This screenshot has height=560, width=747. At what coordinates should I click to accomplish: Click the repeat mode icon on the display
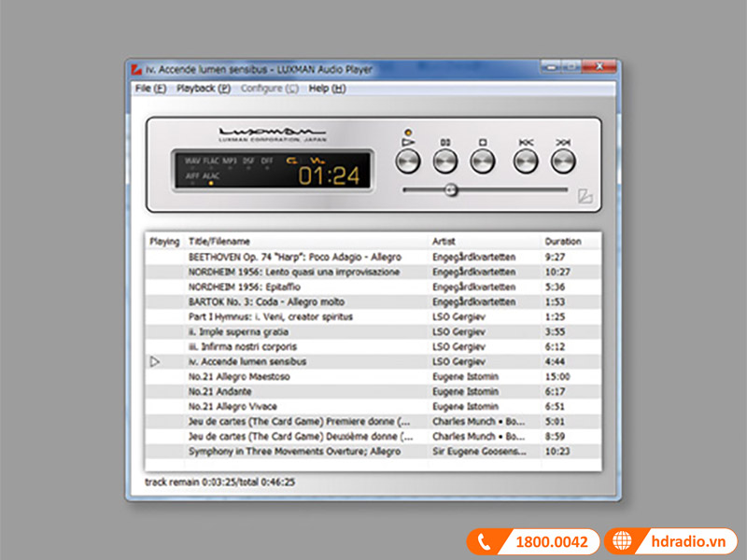coord(291,161)
